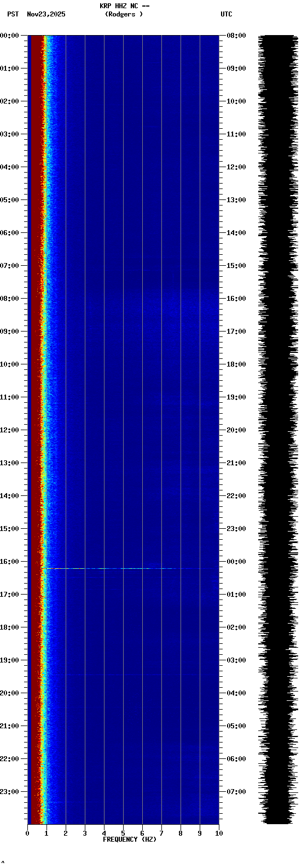Viewport: 302px width, 868px height.
Task: Select the 00:00 label on the PST axis
Action: (9, 36)
